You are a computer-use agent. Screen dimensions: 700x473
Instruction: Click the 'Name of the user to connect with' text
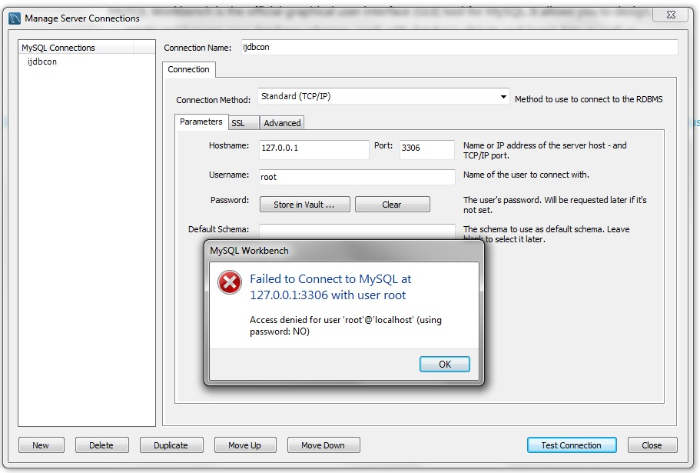pyautogui.click(x=526, y=174)
